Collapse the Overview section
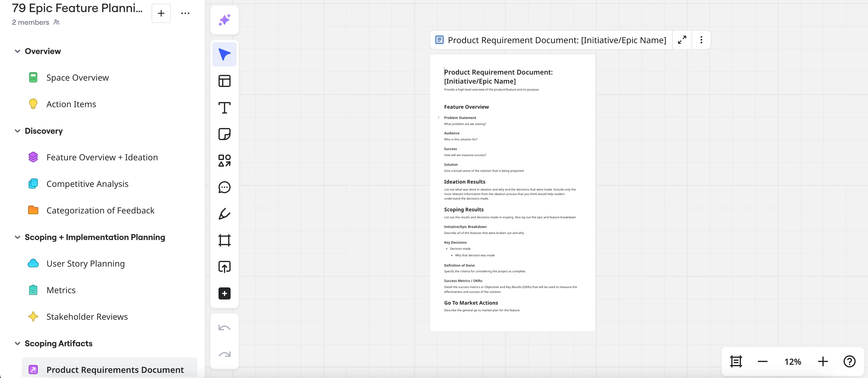The image size is (868, 378). [18, 51]
